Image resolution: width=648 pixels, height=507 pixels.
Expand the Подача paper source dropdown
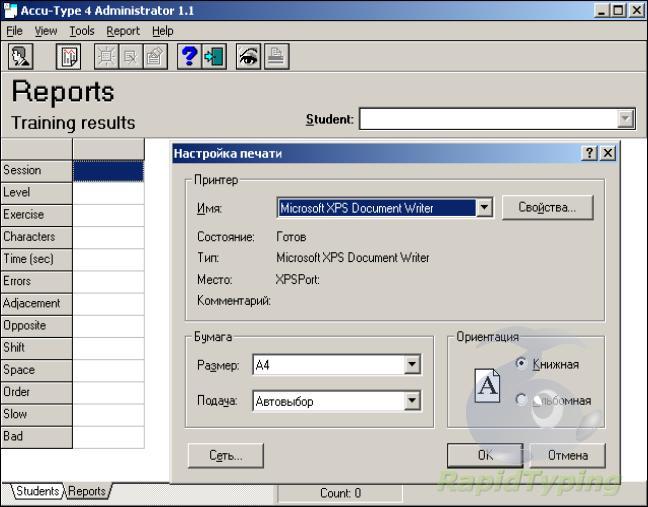[412, 400]
